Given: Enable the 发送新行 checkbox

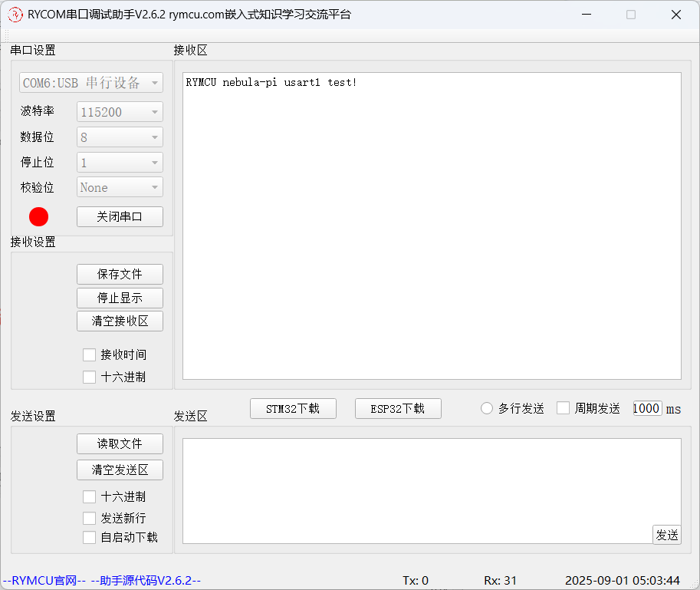Looking at the screenshot, I should (90, 518).
